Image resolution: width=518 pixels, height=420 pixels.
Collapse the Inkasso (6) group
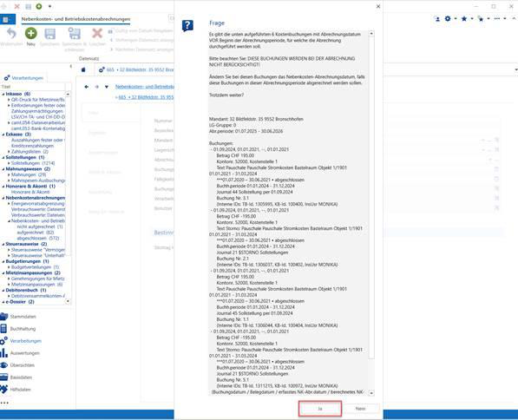tap(3, 94)
